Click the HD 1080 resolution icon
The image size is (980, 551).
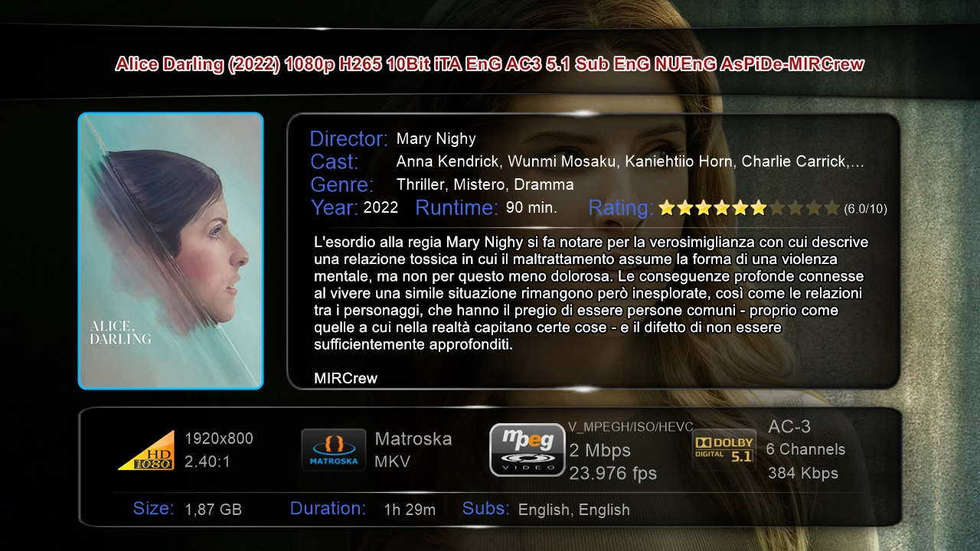coord(146,450)
